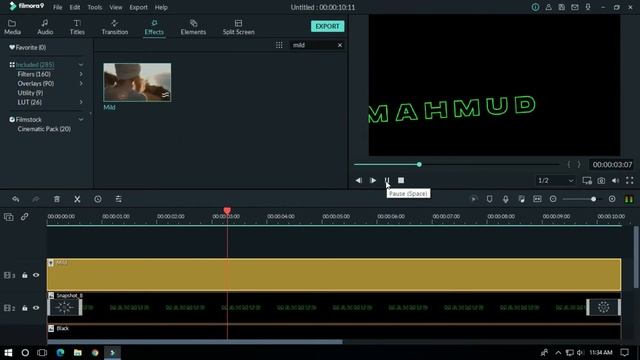Open the 1/2 playback quality dropdown

[555, 180]
